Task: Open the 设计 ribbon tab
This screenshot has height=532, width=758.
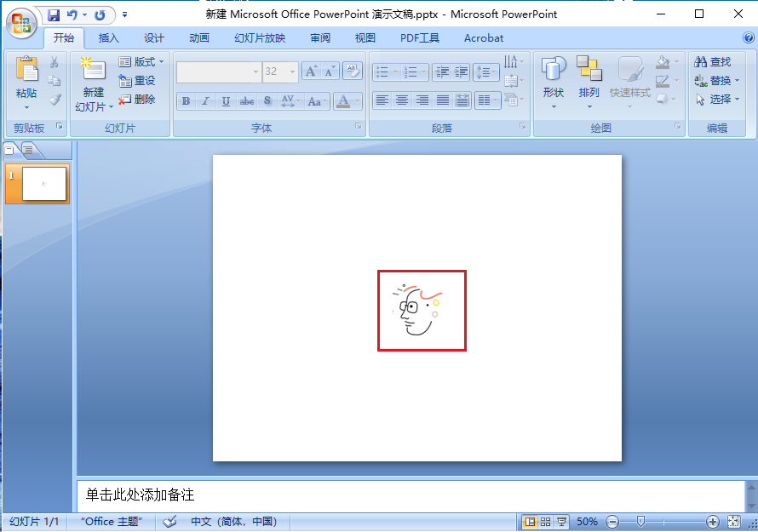Action: [153, 38]
